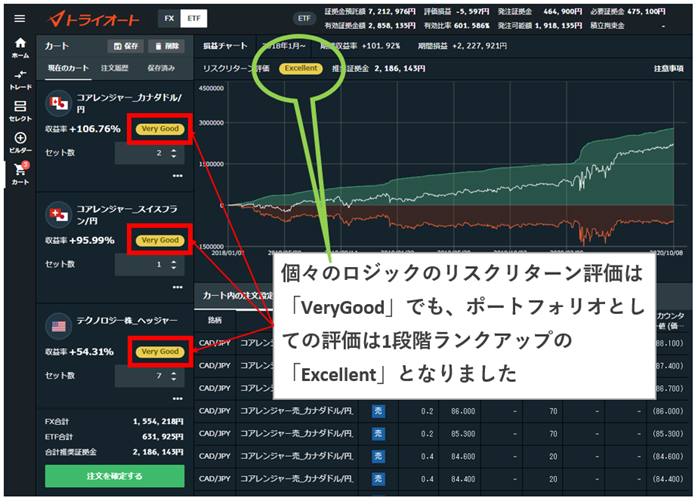Viewport: 698px width, 501px height.
Task: Select the 現在のカート tab
Action: click(x=68, y=68)
